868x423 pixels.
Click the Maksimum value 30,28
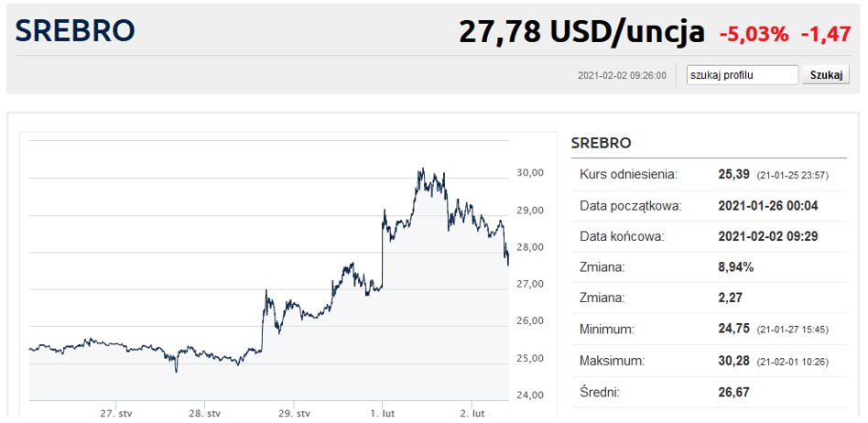[734, 361]
